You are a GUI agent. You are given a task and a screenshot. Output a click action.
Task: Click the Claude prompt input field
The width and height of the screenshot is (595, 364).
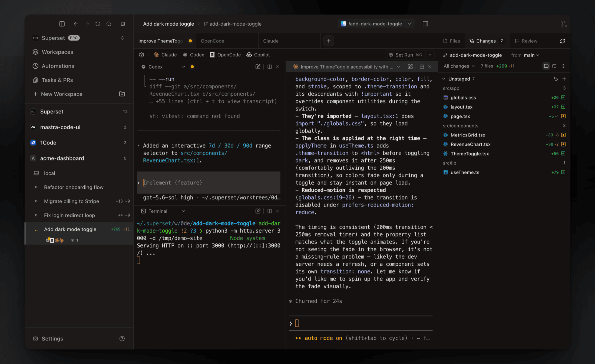click(x=361, y=323)
